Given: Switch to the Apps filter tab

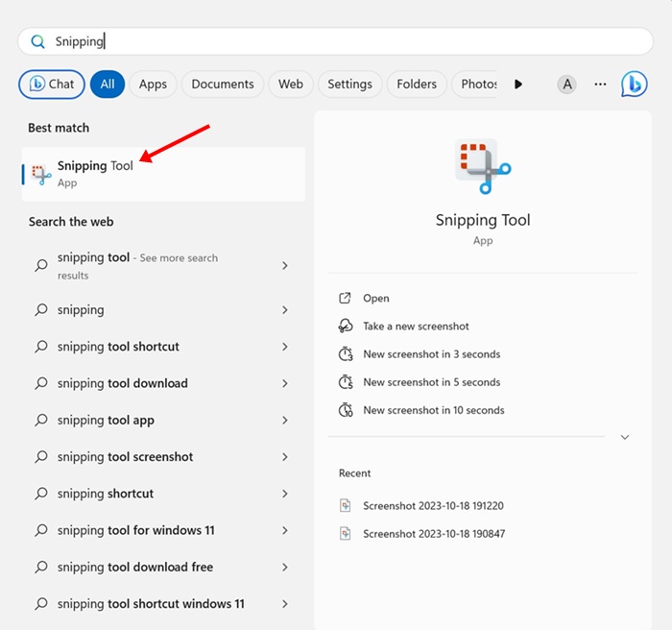Looking at the screenshot, I should click(x=153, y=85).
